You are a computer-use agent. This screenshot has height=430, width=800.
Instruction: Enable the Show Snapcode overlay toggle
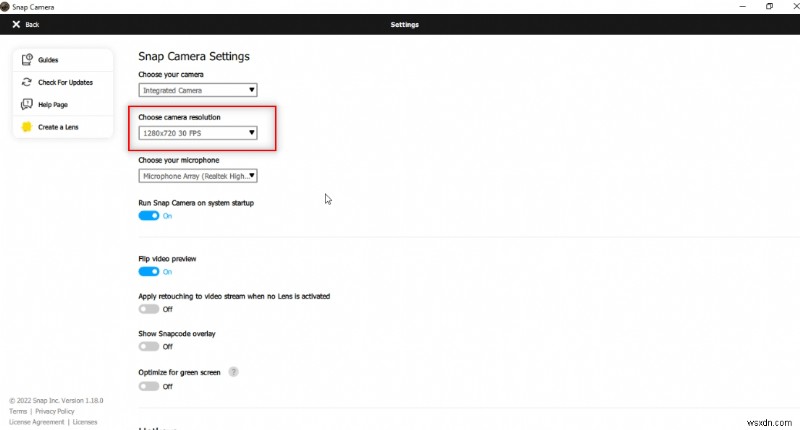pos(148,346)
